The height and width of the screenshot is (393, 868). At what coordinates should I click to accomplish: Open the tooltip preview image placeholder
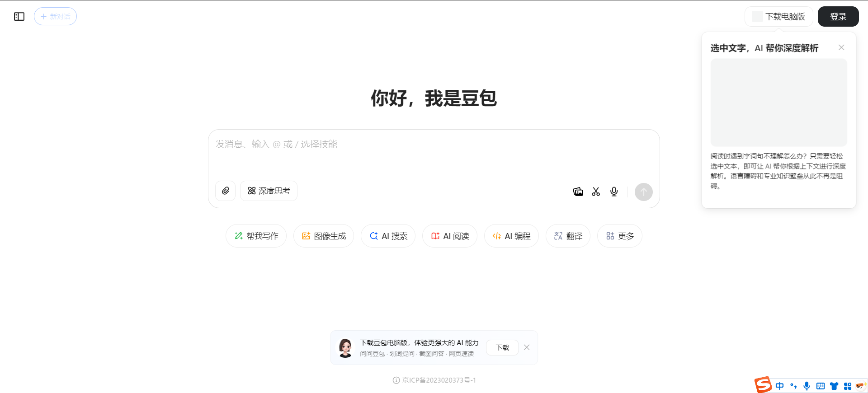pyautogui.click(x=778, y=102)
